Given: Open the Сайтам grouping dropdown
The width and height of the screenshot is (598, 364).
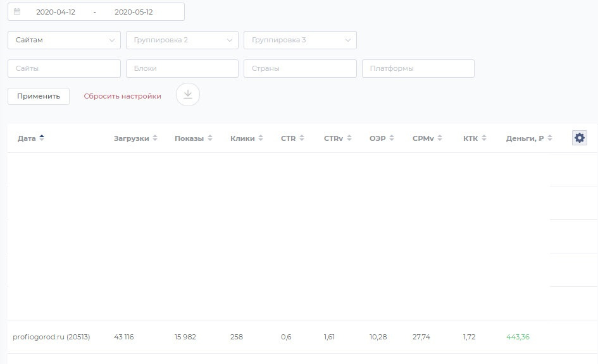Looking at the screenshot, I should pos(64,40).
